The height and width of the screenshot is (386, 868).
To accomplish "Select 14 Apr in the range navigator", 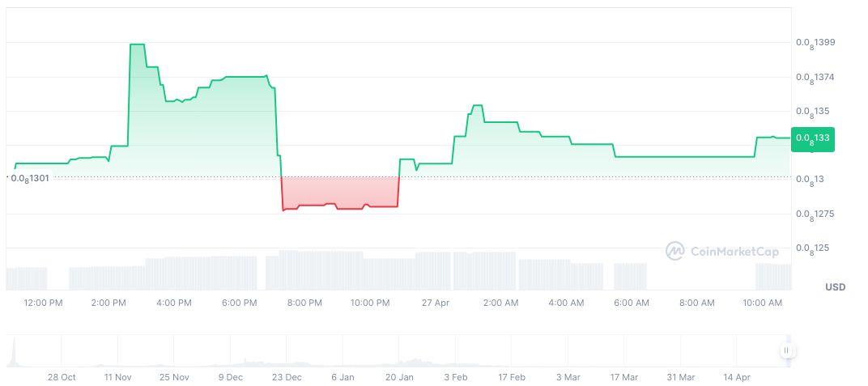I will [736, 377].
